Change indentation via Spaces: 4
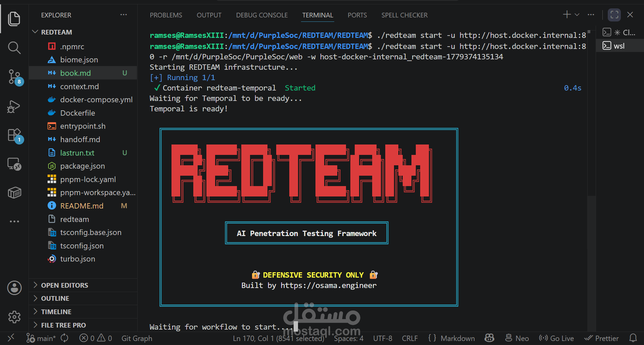This screenshot has width=644, height=345. tap(349, 338)
